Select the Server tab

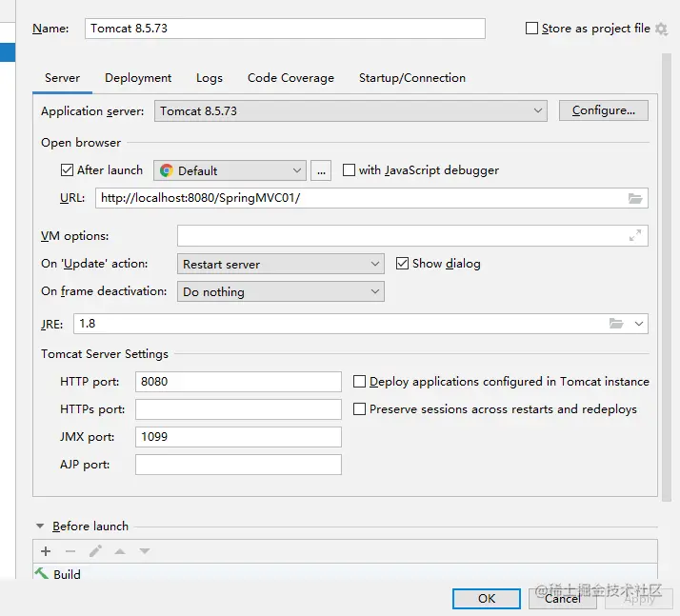tap(62, 78)
